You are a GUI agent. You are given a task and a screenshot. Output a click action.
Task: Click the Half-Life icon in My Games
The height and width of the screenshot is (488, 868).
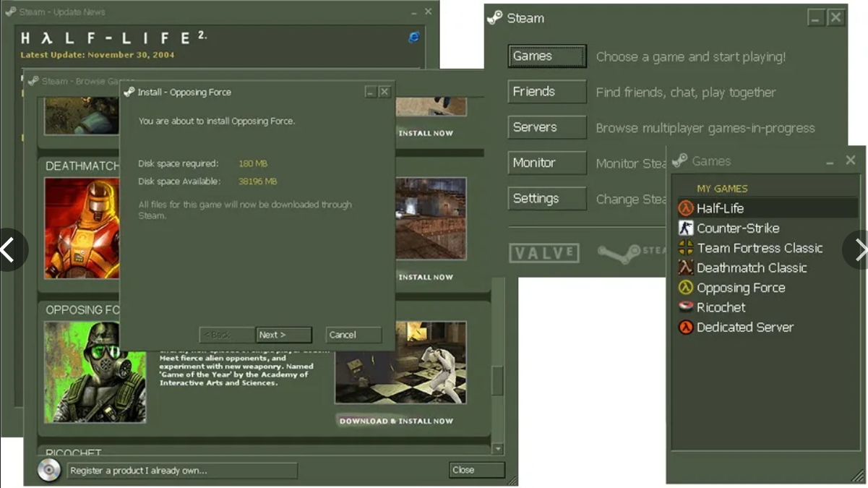tap(685, 208)
